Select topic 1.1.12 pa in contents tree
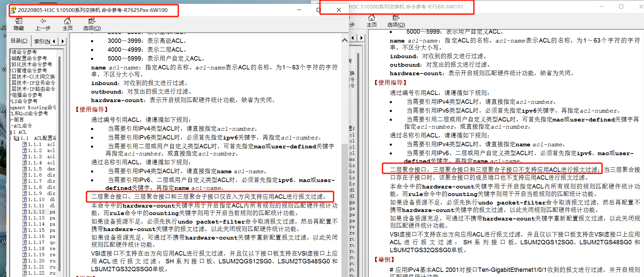 point(38,212)
